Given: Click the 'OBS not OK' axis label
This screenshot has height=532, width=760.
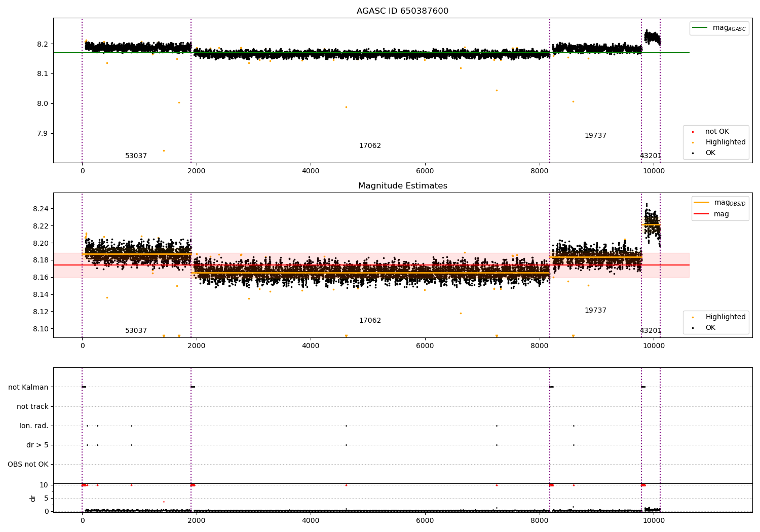Looking at the screenshot, I should click(x=28, y=464).
